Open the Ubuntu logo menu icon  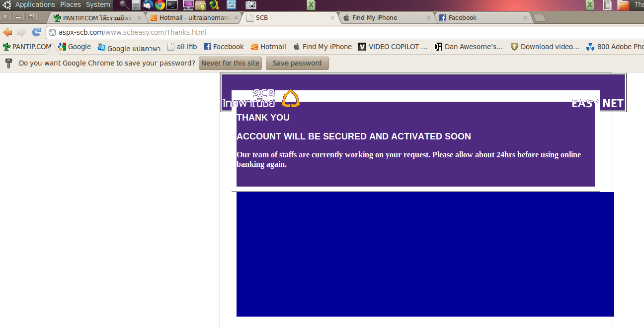(x=7, y=5)
